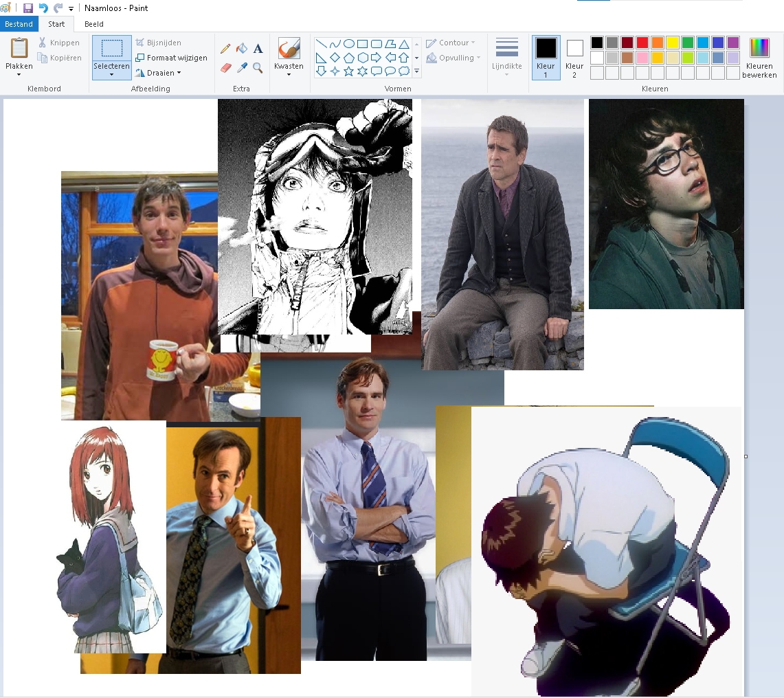Expand the Plakken dropdown arrow
Viewport: 784px width, 698px height.
(19, 75)
